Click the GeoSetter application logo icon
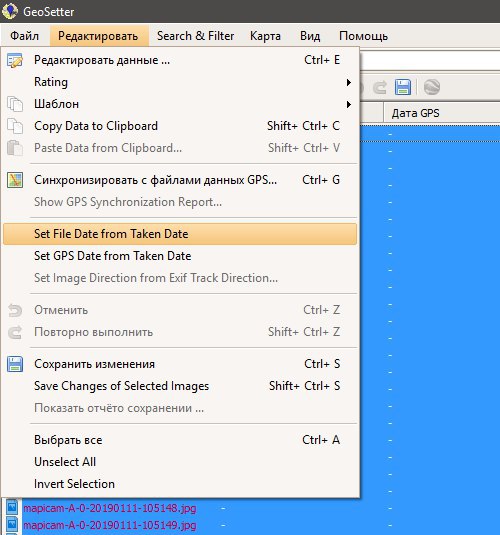Viewport: 500px width, 535px height. (x=10, y=11)
